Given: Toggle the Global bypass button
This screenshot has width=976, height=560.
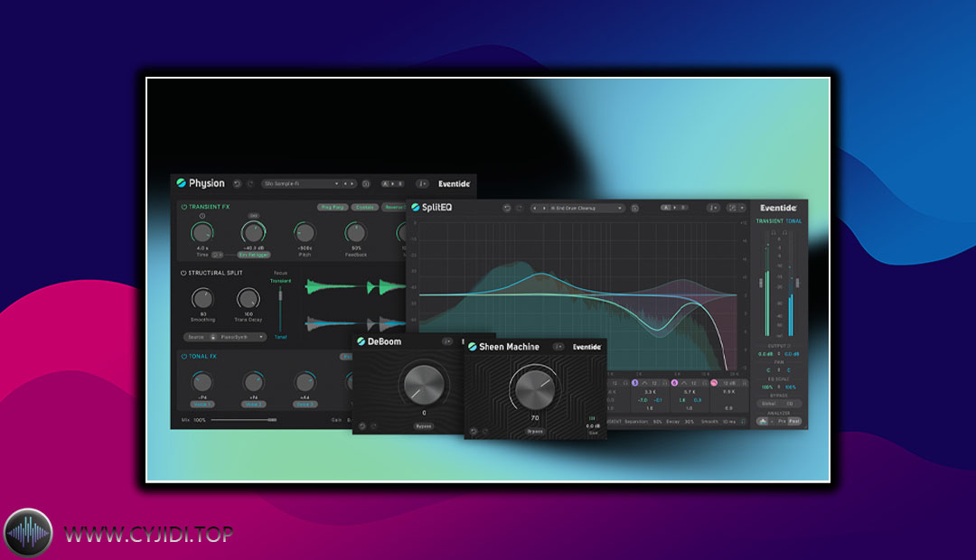Looking at the screenshot, I should point(769,404).
